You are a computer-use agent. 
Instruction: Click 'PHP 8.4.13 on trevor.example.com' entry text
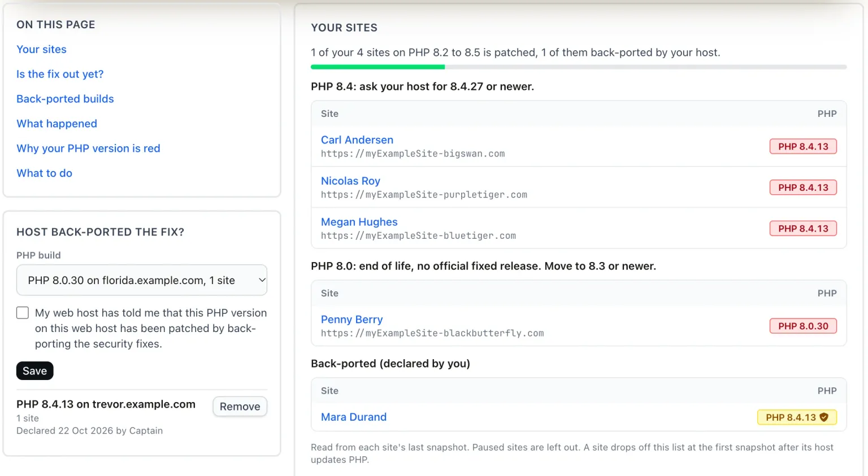click(106, 404)
